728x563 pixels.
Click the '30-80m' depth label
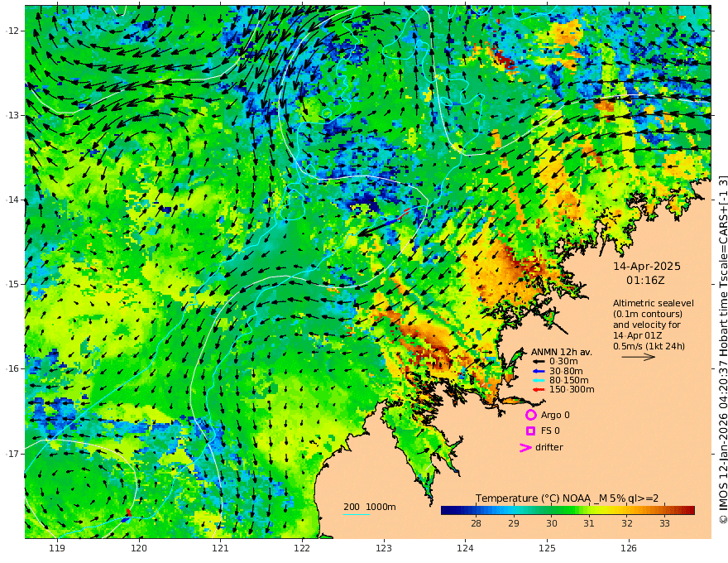click(x=566, y=371)
